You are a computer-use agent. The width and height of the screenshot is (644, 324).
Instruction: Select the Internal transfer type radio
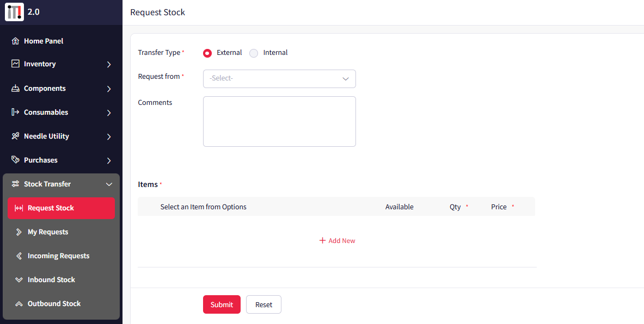pos(254,53)
